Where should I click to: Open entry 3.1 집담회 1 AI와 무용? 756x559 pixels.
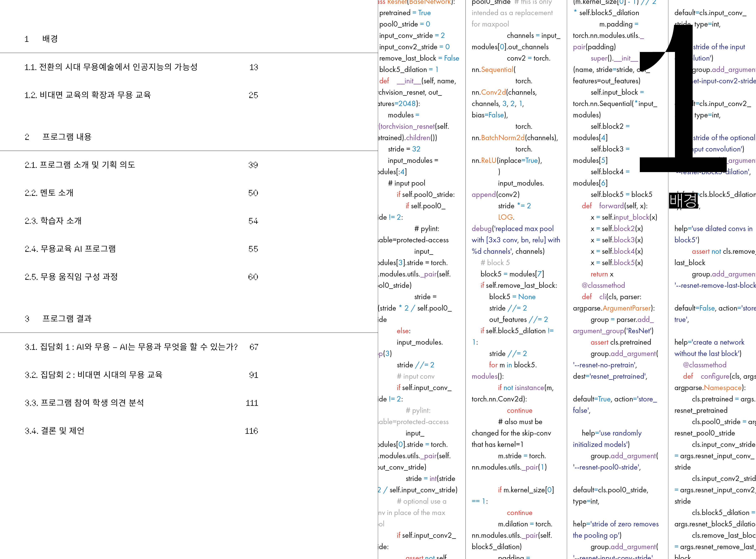coord(131,347)
